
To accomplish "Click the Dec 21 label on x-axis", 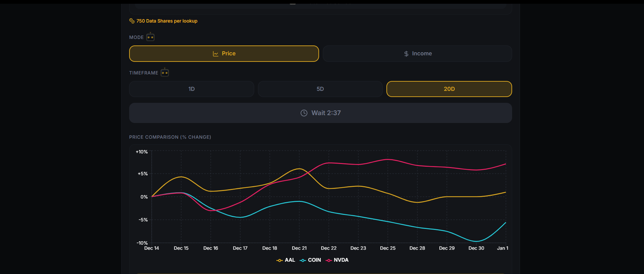I will tap(299, 248).
